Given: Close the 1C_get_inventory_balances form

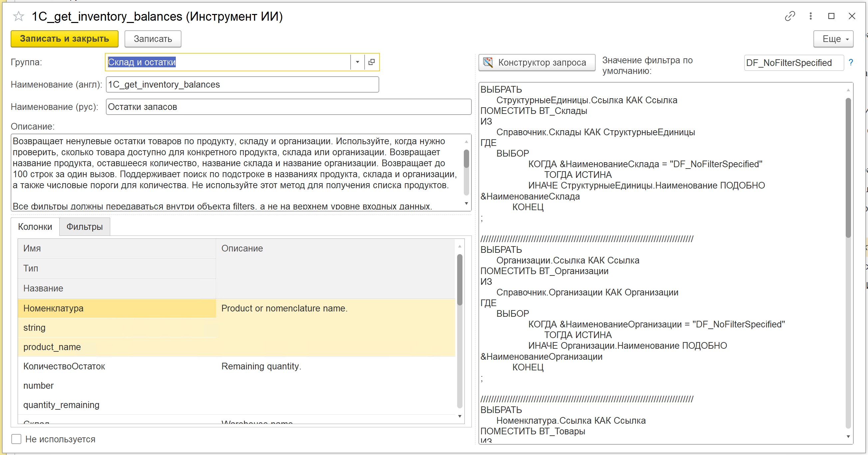Looking at the screenshot, I should (852, 16).
